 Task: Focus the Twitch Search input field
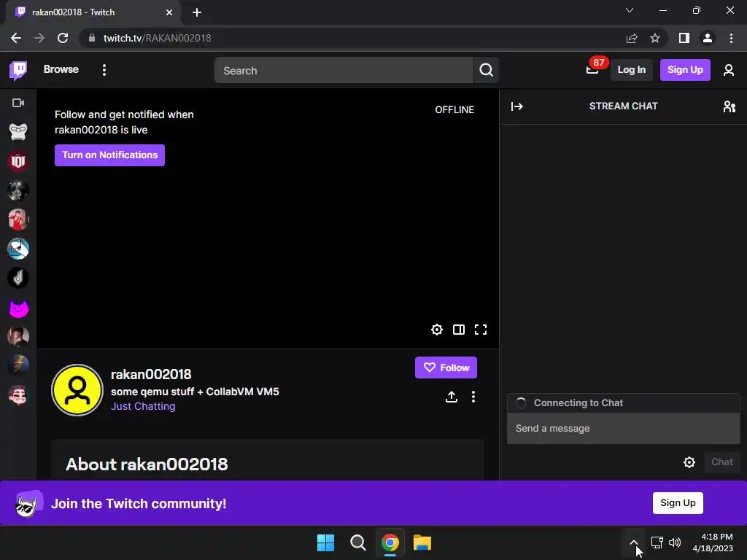(344, 71)
